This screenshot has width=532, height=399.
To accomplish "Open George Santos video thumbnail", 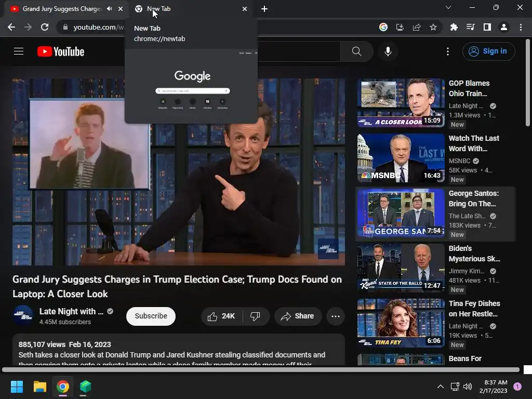I will click(401, 212).
